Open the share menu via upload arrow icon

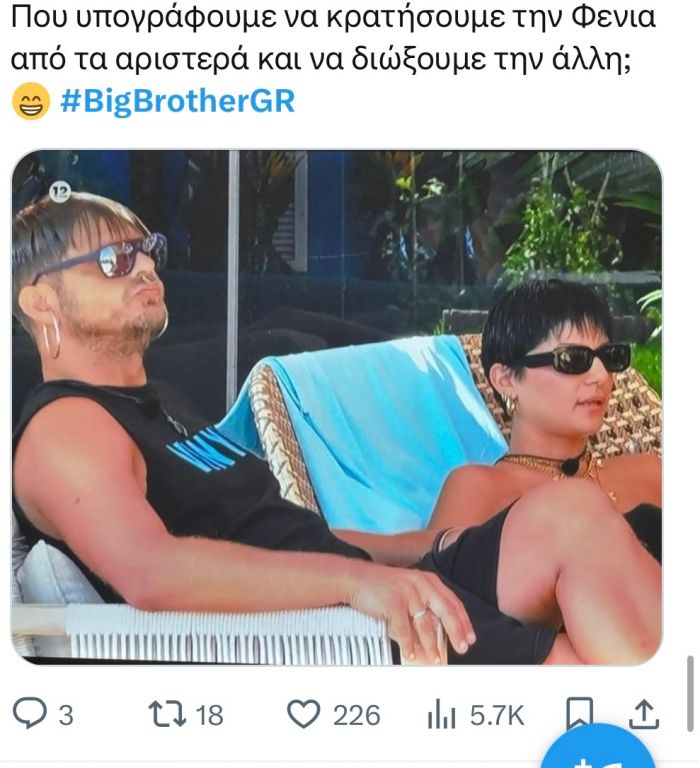tap(643, 715)
